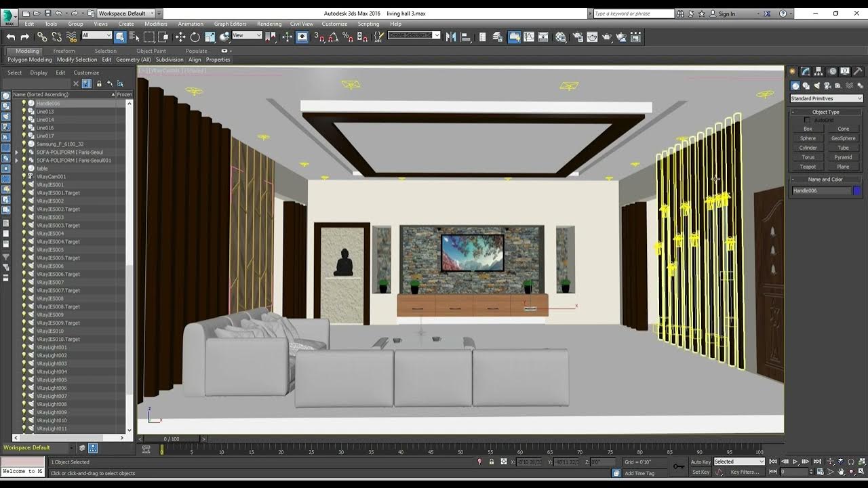
Task: Open the Graph Editors menu
Action: point(231,24)
